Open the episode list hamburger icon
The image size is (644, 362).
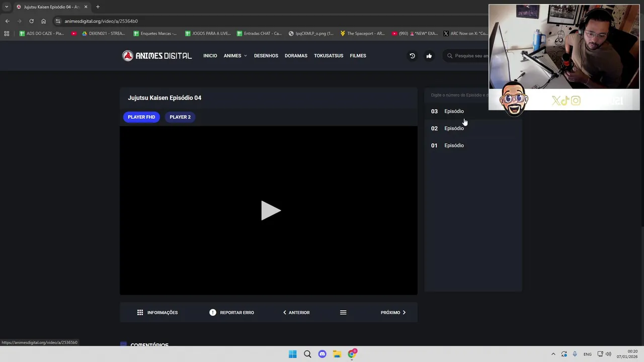click(343, 312)
